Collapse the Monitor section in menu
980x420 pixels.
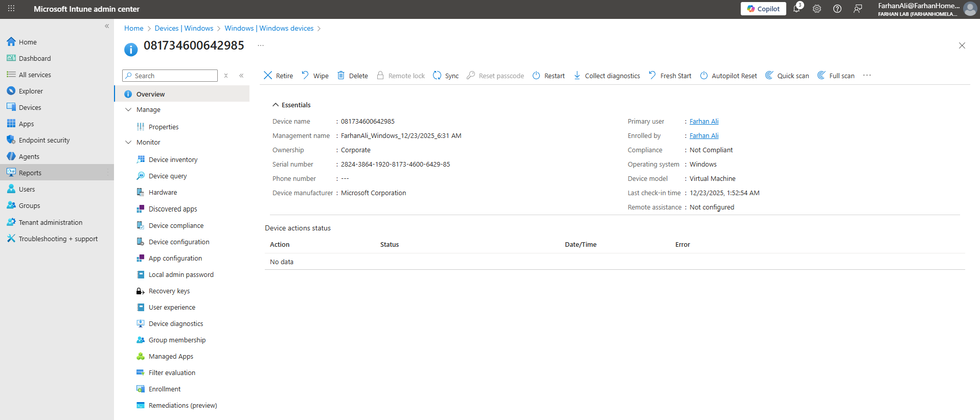pyautogui.click(x=128, y=143)
